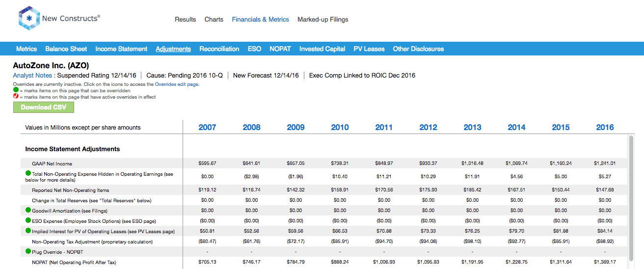Click the 2009 column year header
This screenshot has width=644, height=269.
click(x=295, y=127)
